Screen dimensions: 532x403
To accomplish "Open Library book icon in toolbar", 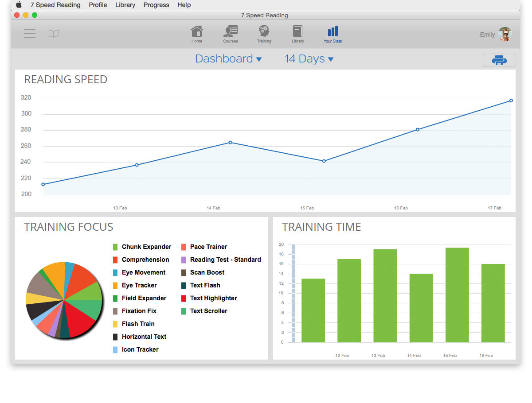I will pos(297,31).
